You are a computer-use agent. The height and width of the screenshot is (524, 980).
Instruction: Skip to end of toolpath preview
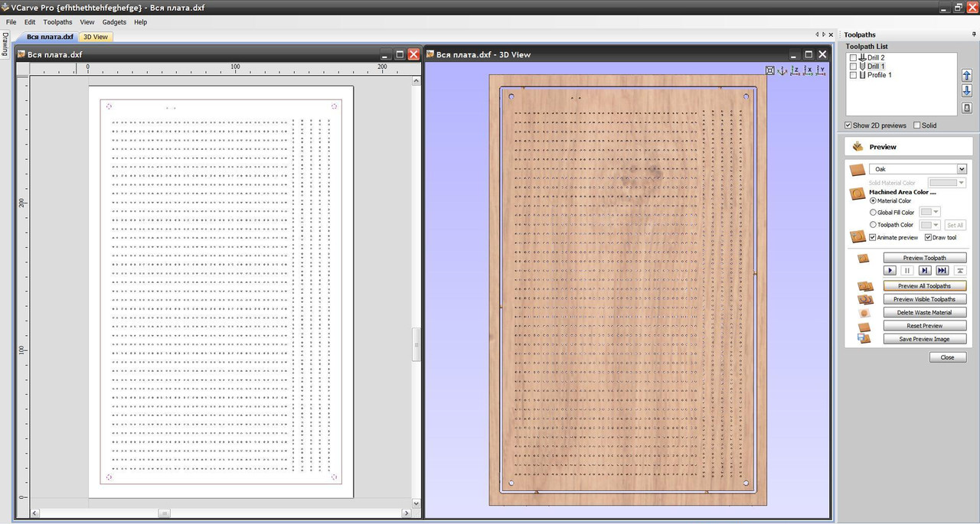(x=942, y=271)
